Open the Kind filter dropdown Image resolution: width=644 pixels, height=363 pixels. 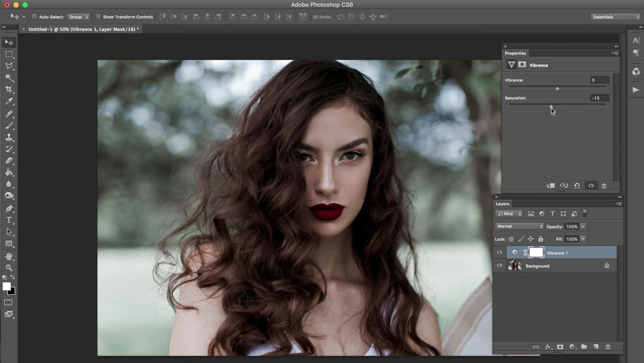(509, 213)
